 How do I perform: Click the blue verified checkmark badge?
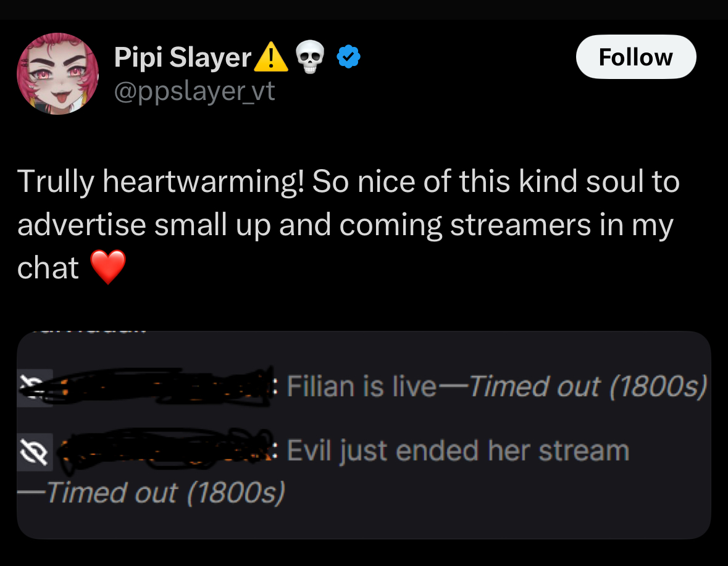coord(348,58)
